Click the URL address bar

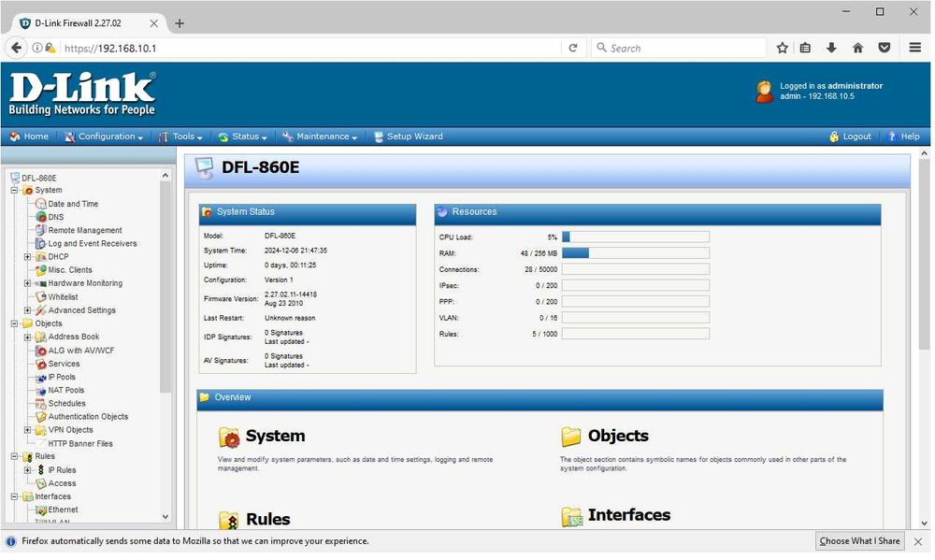coord(310,49)
